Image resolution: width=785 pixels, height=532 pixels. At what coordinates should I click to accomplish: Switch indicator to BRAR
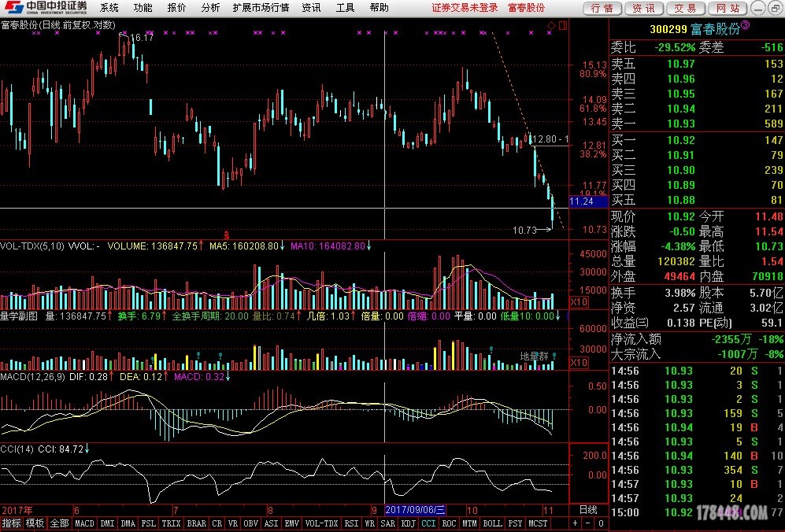click(x=196, y=523)
